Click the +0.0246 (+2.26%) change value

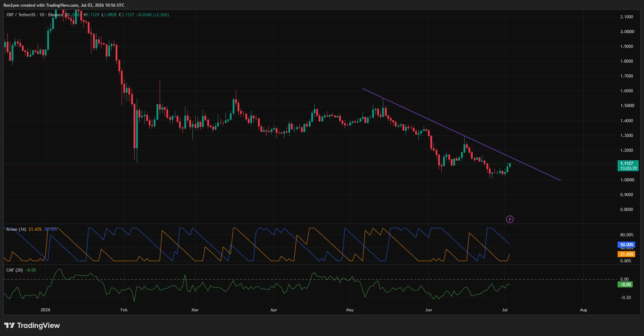click(153, 15)
